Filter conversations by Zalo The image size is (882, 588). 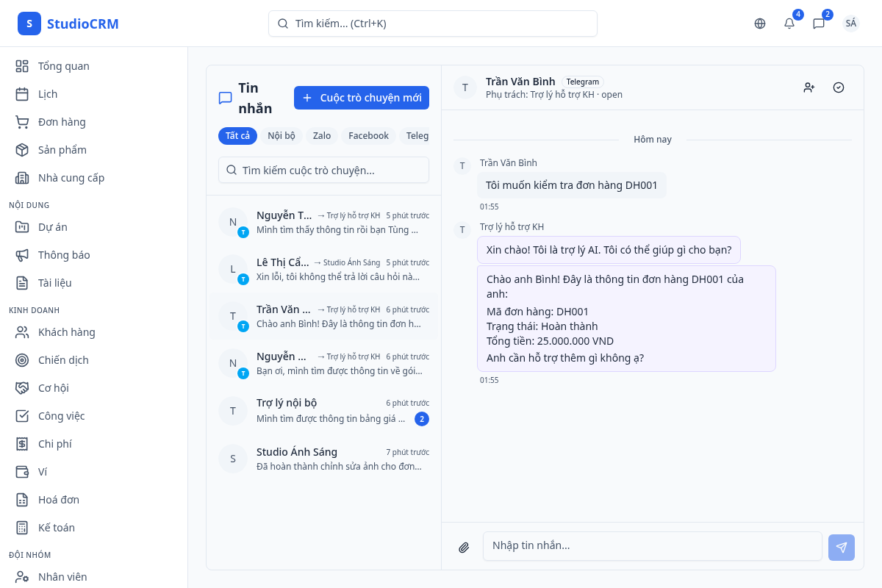pos(322,136)
